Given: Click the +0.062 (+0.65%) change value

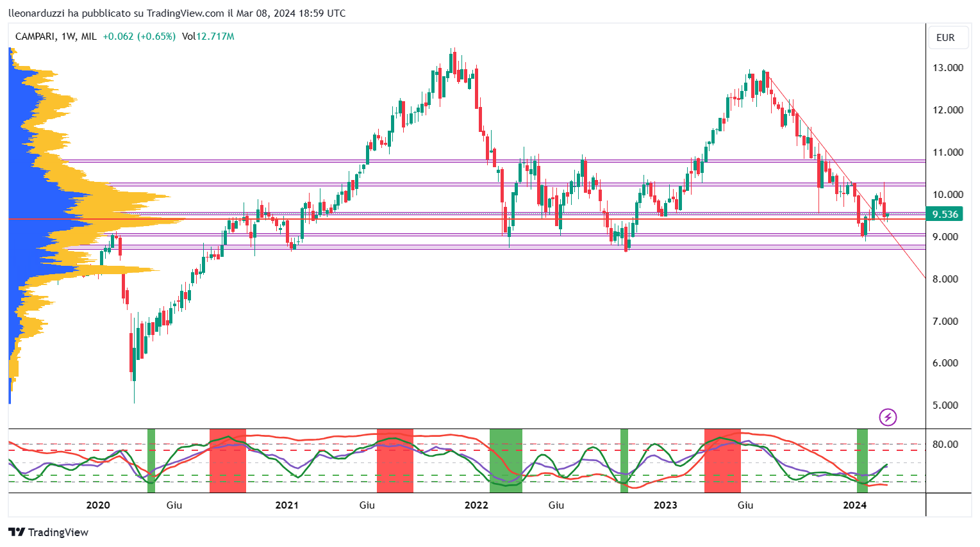Looking at the screenshot, I should point(139,37).
